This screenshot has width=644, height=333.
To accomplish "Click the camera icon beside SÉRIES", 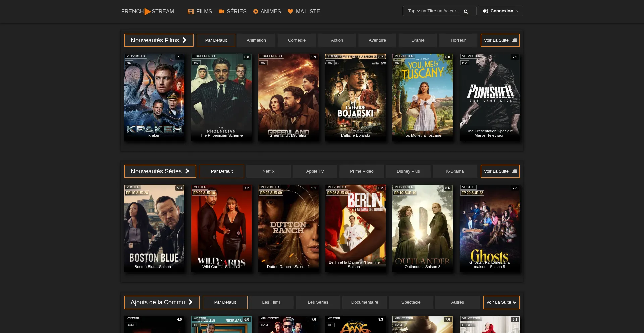I will 221,12.
